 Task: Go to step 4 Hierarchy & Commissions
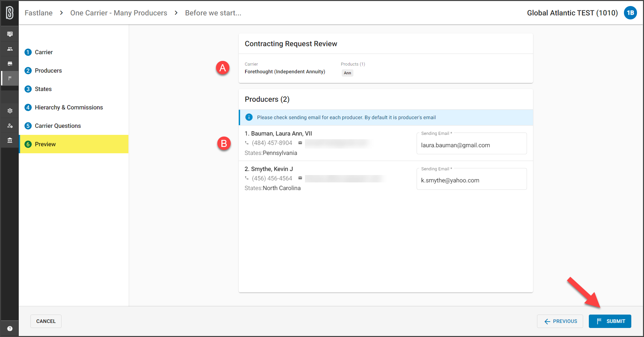[74, 107]
